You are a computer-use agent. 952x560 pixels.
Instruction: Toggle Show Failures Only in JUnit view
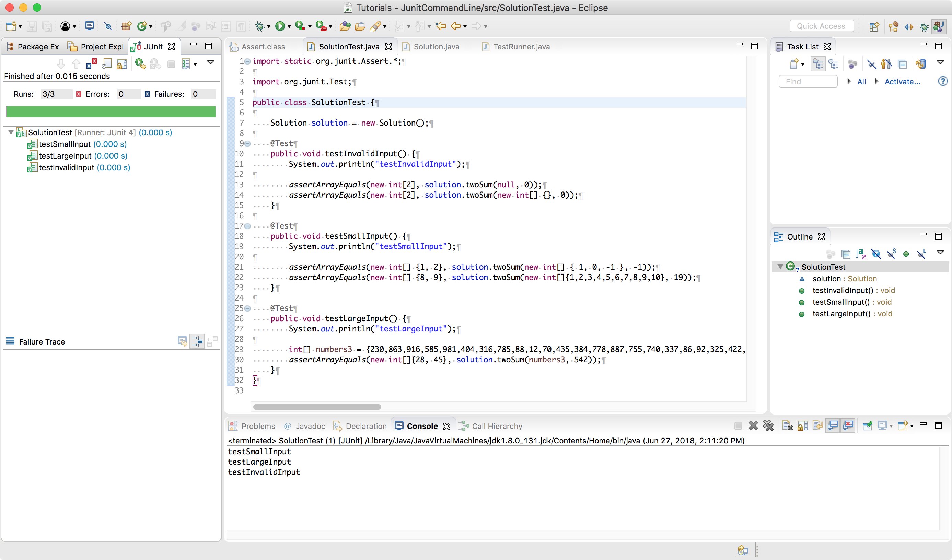click(x=91, y=64)
